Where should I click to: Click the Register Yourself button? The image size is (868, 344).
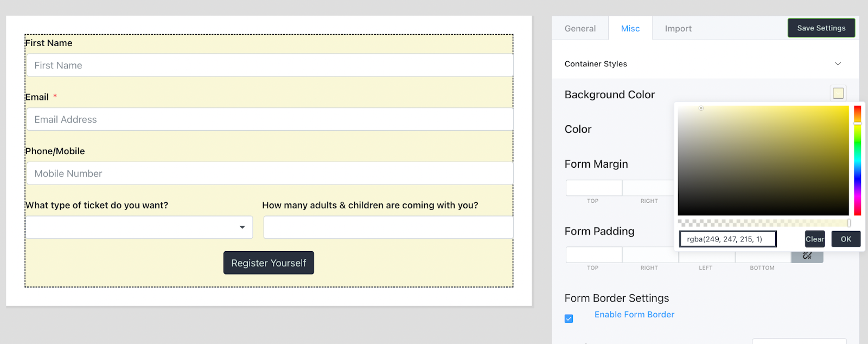pyautogui.click(x=269, y=263)
